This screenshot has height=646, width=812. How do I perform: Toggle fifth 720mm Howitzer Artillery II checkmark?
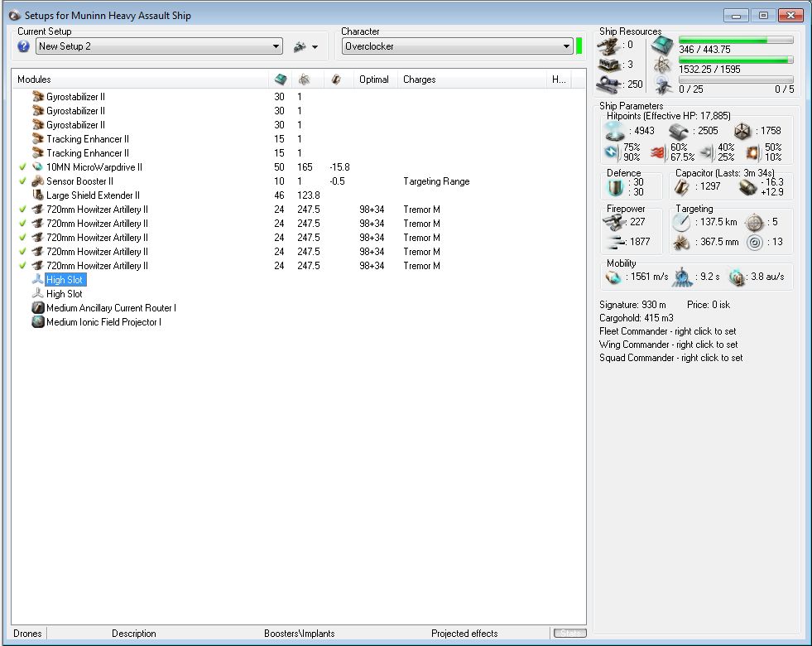point(22,265)
